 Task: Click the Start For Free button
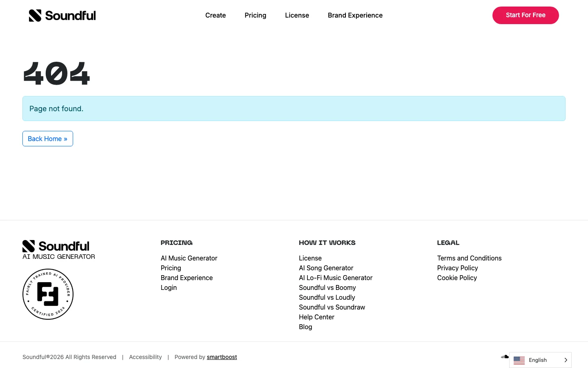tap(526, 15)
